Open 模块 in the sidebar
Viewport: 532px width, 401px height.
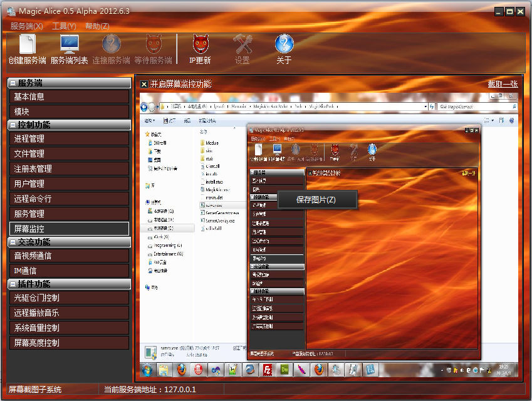(69, 112)
